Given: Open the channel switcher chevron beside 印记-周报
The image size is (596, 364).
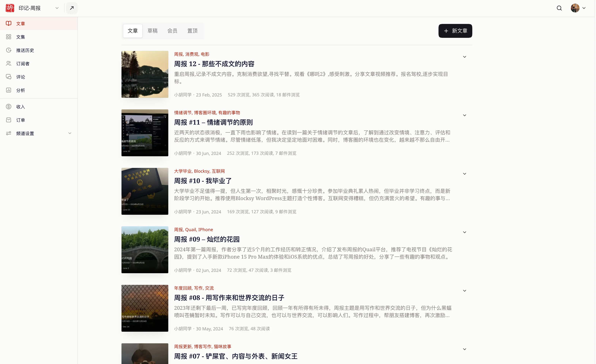Looking at the screenshot, I should pyautogui.click(x=57, y=8).
